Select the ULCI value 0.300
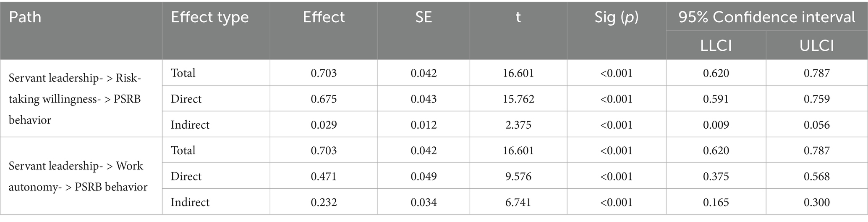The width and height of the screenshot is (868, 222). 817,202
